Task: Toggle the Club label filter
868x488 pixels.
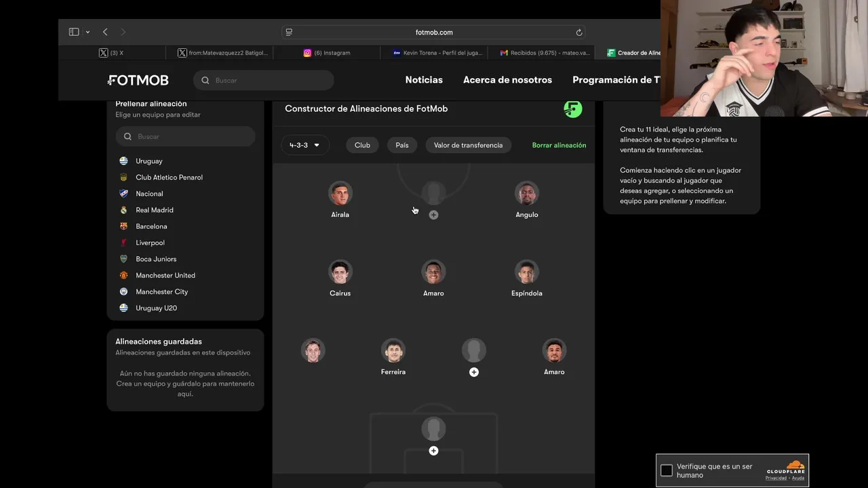Action: [362, 145]
